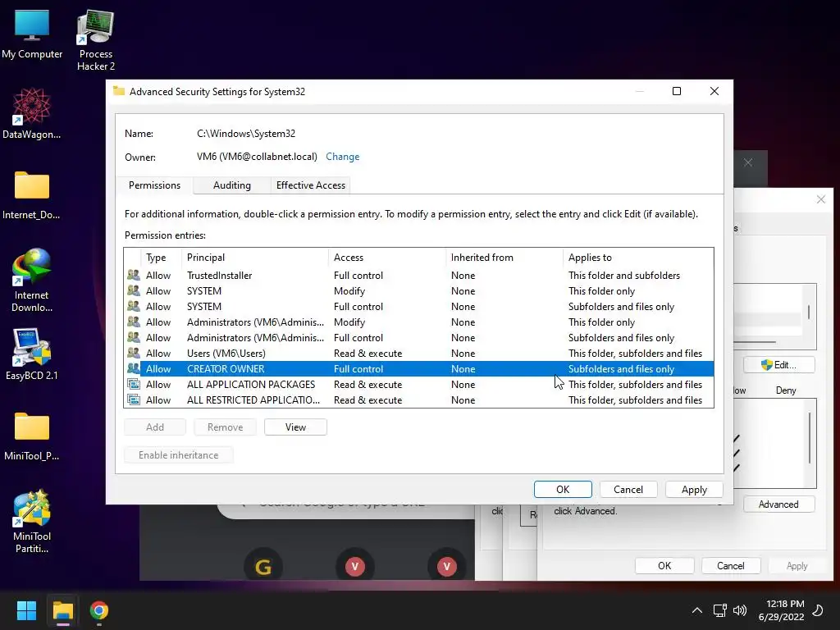Select Users (VM6\Users) principal text
This screenshot has height=630, width=840.
click(226, 353)
